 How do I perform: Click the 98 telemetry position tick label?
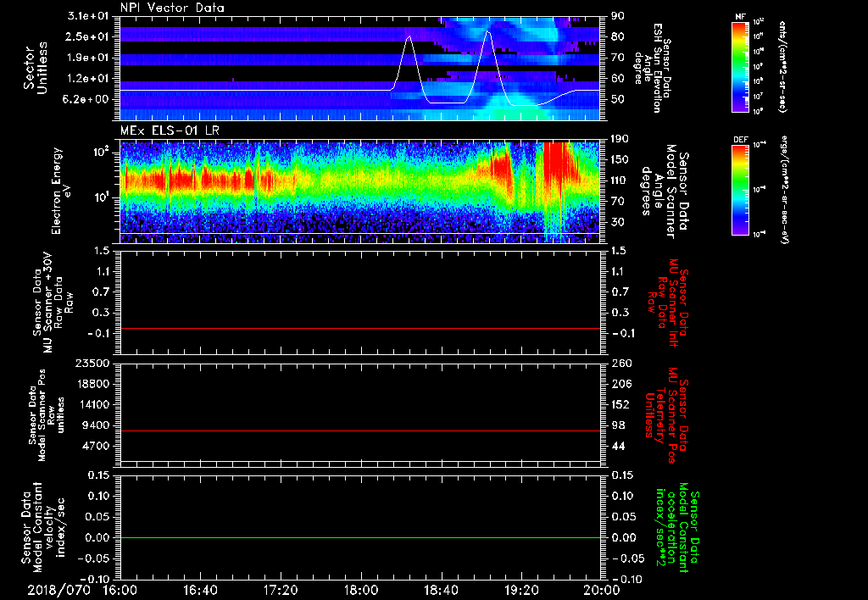pyautogui.click(x=617, y=425)
